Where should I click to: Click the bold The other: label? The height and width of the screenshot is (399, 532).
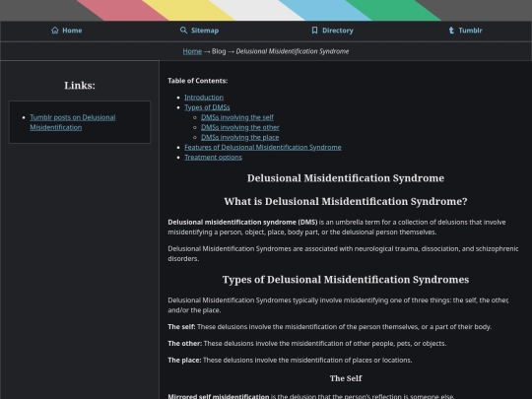pos(185,344)
